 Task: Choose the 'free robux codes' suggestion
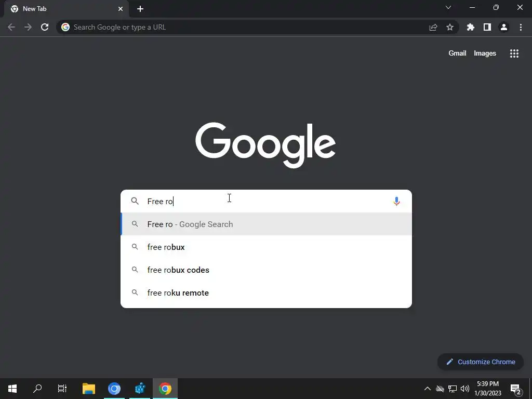click(x=267, y=270)
